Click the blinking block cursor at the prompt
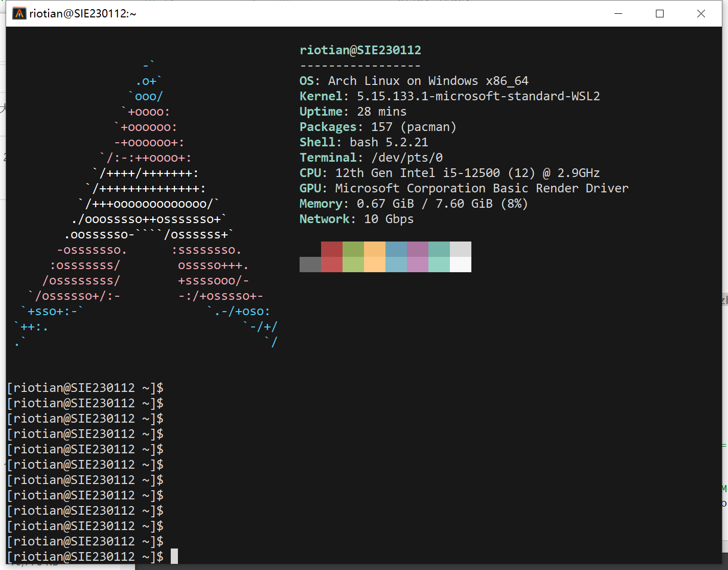728x570 pixels. click(x=174, y=556)
